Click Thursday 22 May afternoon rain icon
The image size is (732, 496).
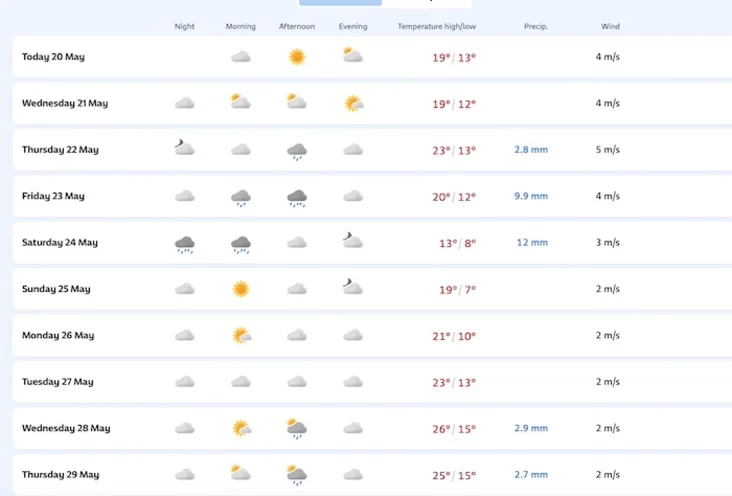click(x=297, y=151)
